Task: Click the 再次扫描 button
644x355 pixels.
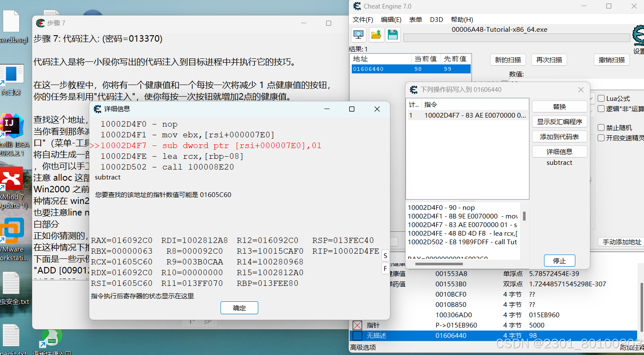Action: (549, 60)
